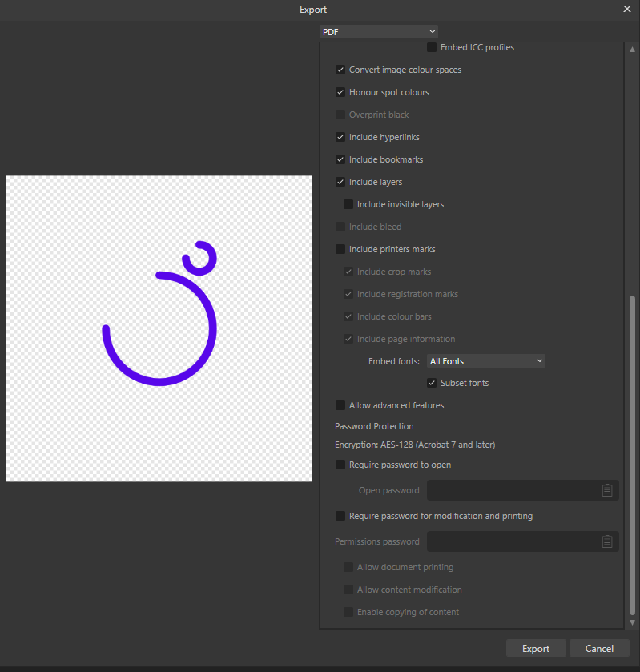The image size is (640, 672).
Task: Enable Include invisible layers
Action: [x=348, y=204]
